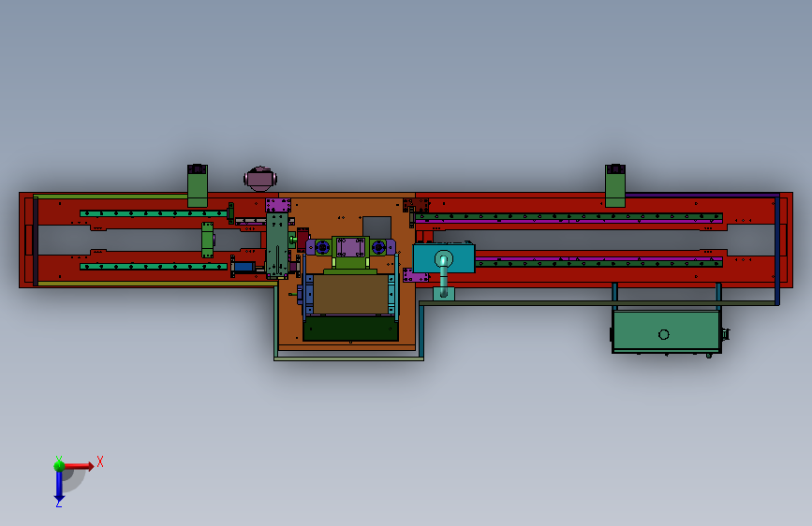The height and width of the screenshot is (526, 812).
Task: Click the blue Z axis of the triad
Action: (x=59, y=487)
